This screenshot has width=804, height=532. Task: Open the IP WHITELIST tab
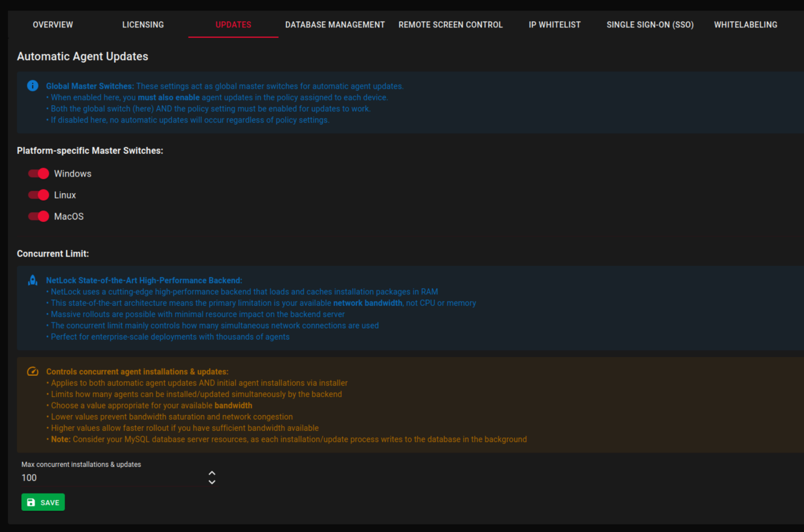click(554, 25)
